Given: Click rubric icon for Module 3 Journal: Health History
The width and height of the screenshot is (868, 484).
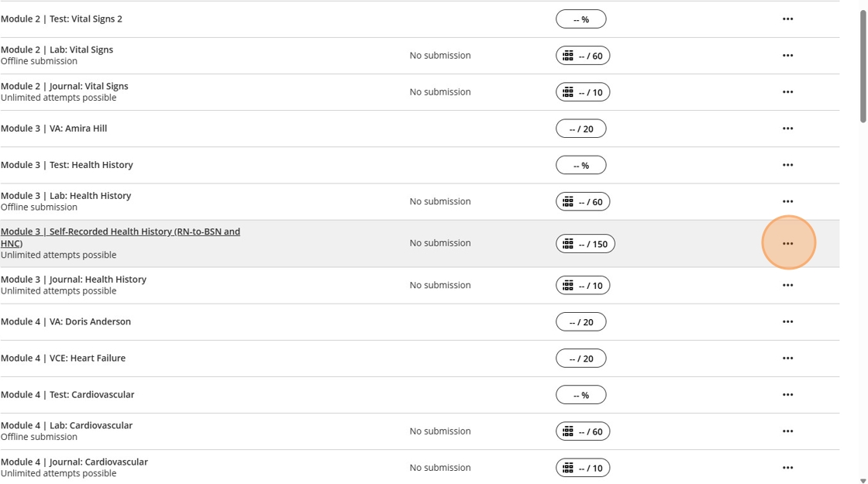Looking at the screenshot, I should point(568,286).
